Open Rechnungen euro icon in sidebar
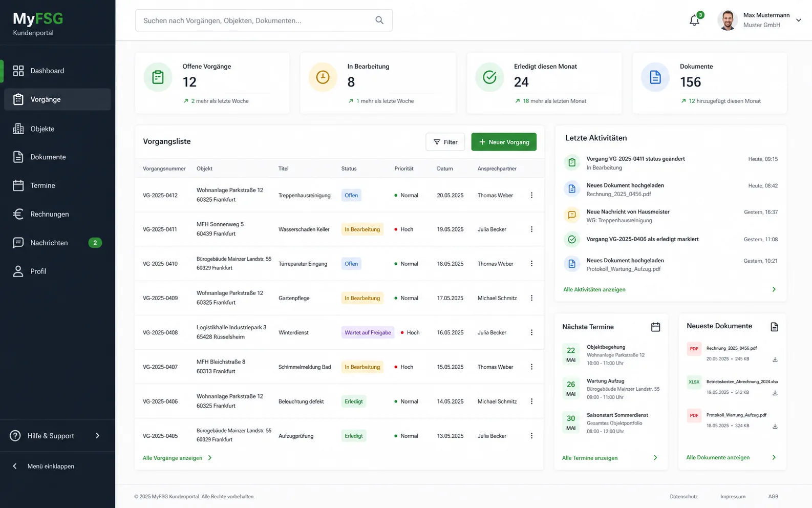812x508 pixels. [18, 214]
